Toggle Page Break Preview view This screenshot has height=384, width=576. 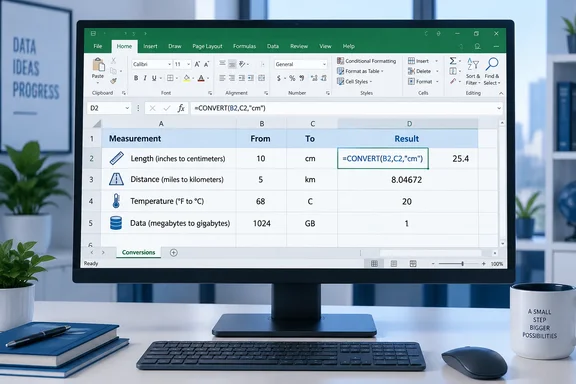click(x=413, y=263)
